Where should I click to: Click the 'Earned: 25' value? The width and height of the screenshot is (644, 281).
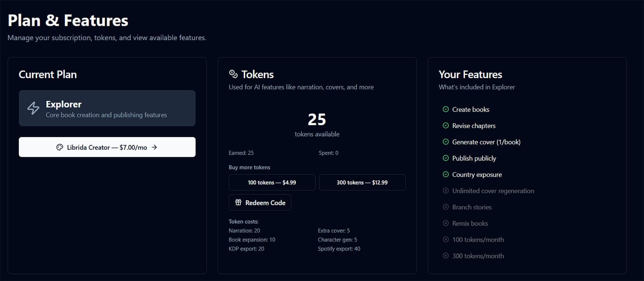tap(241, 153)
